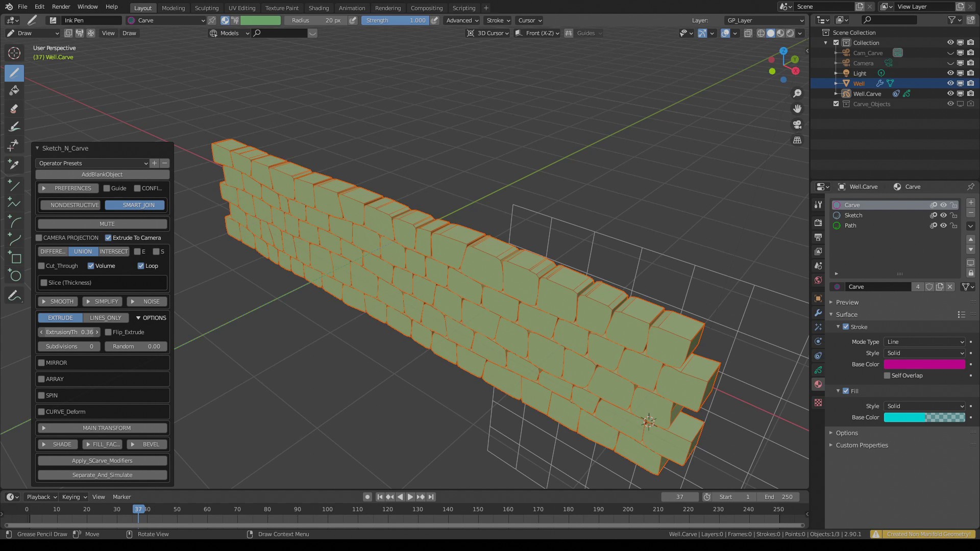980x551 pixels.
Task: Click the zoom magnifier viewport icon
Action: tap(797, 93)
